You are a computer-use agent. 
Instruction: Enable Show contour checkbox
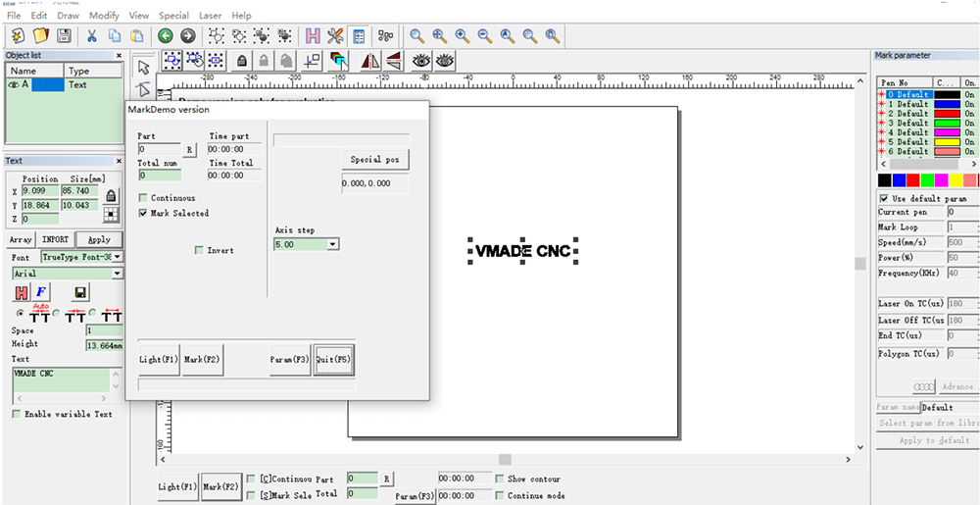(500, 479)
